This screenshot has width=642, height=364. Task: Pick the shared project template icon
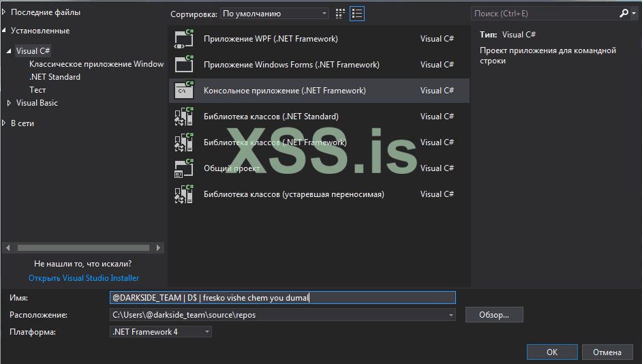pyautogui.click(x=184, y=168)
